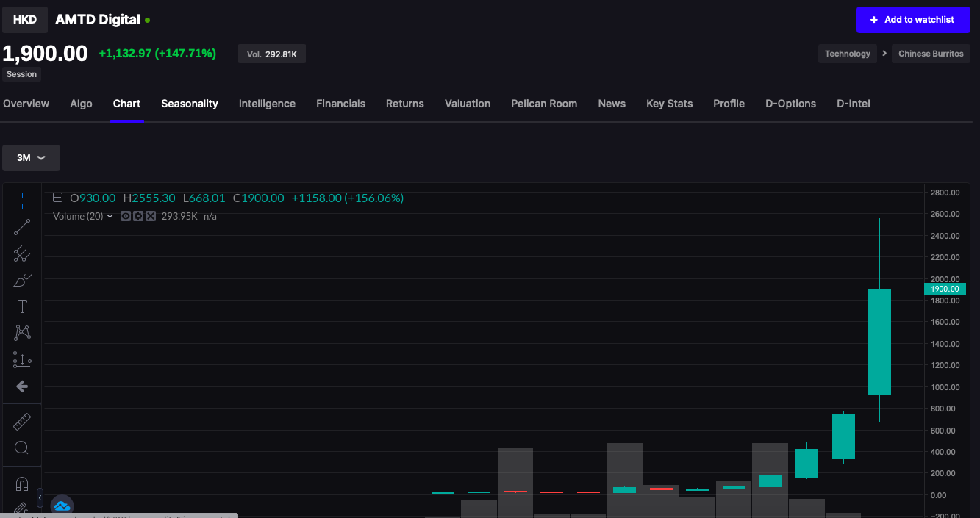Select the ruler measure tool

[x=22, y=422]
